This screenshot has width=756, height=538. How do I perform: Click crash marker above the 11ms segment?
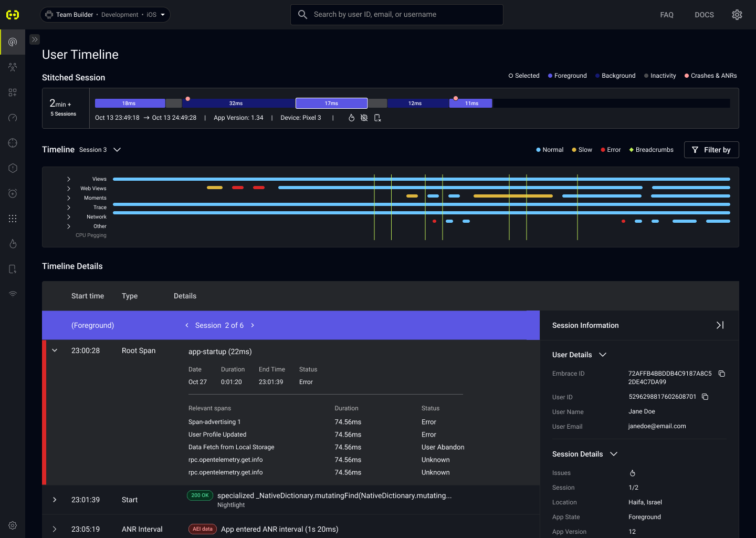tap(456, 98)
